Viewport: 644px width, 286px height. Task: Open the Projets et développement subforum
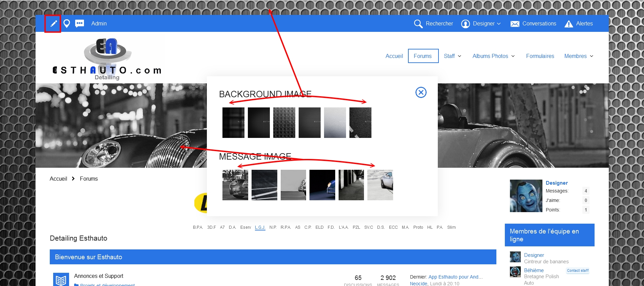pyautogui.click(x=107, y=285)
